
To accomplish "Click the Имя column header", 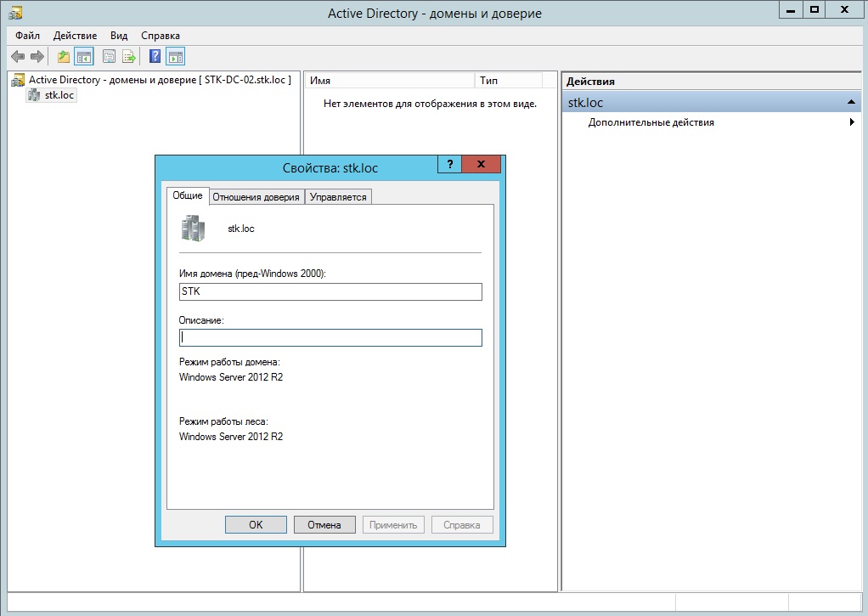I will (390, 81).
